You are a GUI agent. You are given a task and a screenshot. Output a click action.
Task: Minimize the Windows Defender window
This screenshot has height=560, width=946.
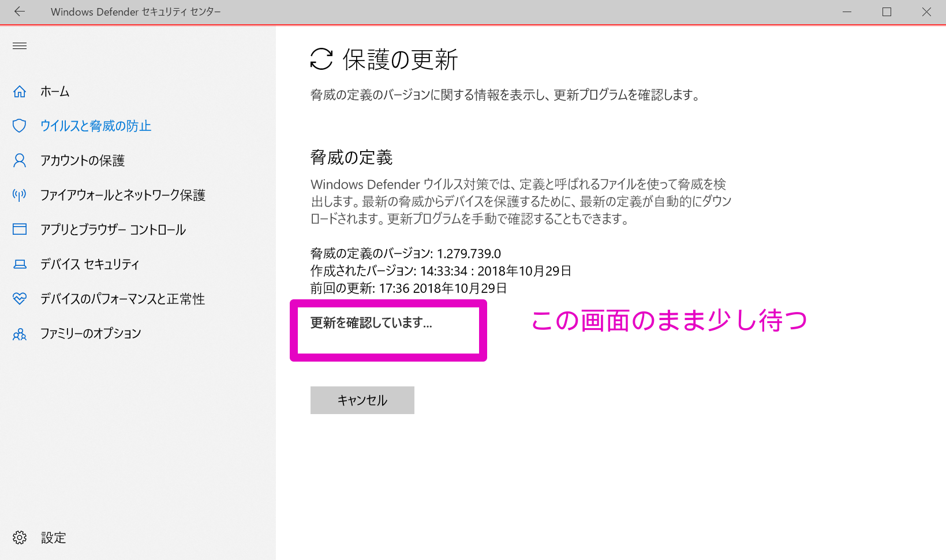[847, 12]
